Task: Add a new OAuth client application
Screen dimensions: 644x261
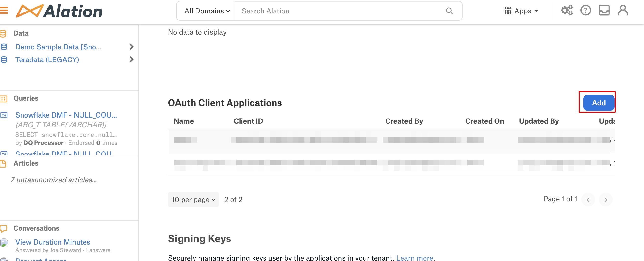Action: coord(598,103)
